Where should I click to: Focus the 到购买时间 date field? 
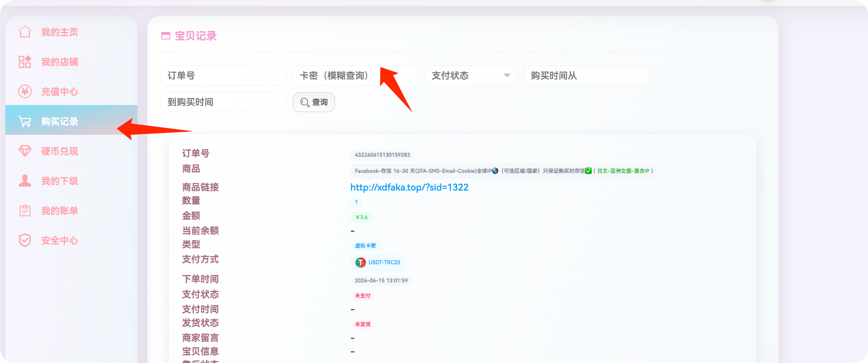pyautogui.click(x=223, y=102)
